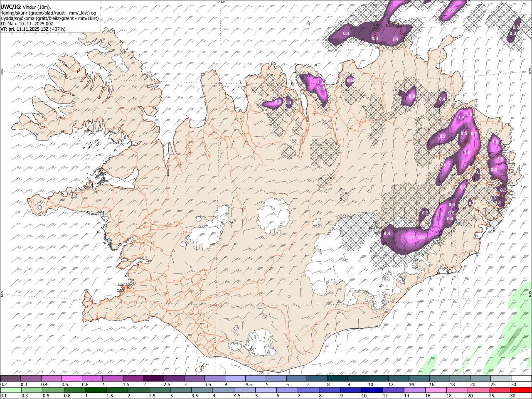The width and height of the screenshot is (532, 399).
Task: Click the 0.1 number label in the legend
Action: (3, 396)
